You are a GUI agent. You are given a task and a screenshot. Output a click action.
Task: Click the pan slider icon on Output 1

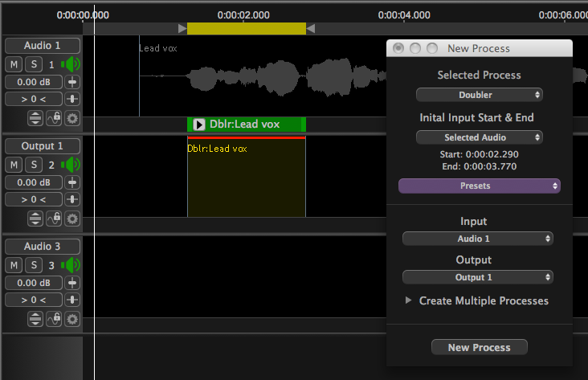click(x=72, y=199)
